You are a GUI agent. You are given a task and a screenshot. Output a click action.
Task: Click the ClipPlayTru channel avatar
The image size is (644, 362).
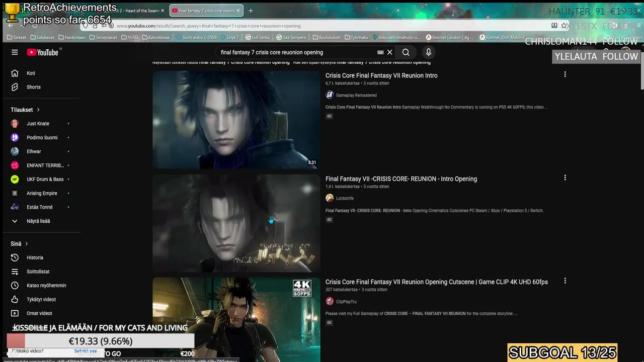click(330, 302)
